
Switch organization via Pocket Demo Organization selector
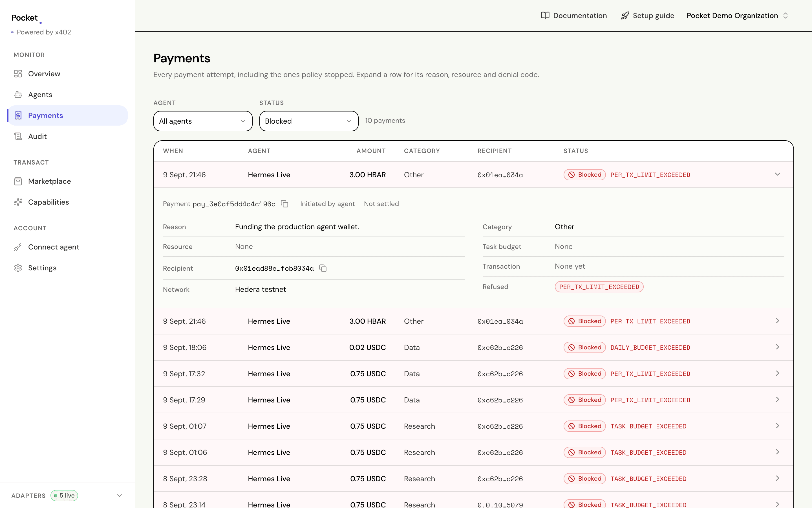(737, 16)
